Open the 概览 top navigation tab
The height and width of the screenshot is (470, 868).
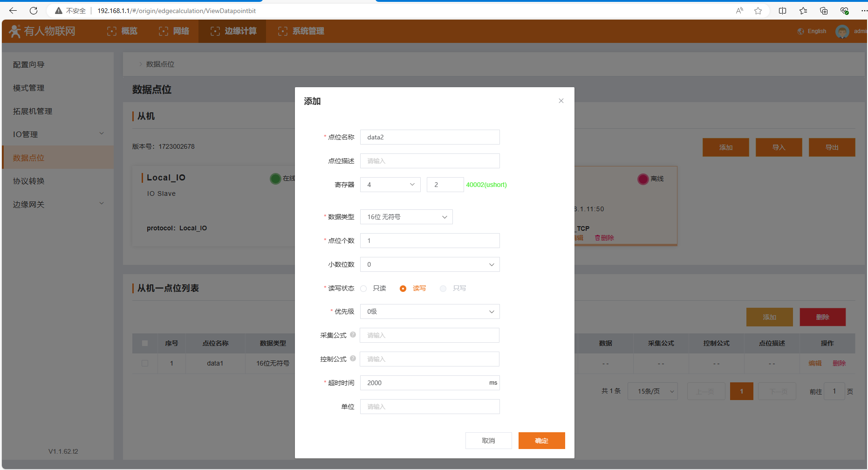click(x=123, y=31)
